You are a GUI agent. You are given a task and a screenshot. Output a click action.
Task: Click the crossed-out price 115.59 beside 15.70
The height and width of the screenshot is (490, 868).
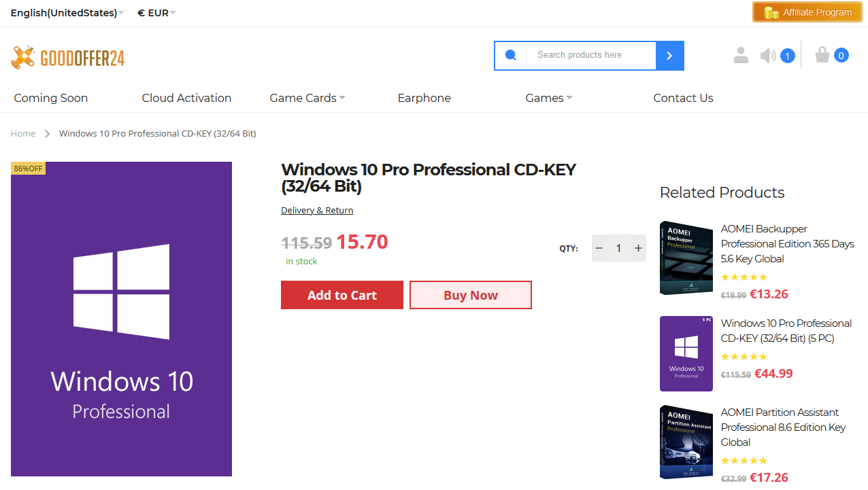pos(307,243)
